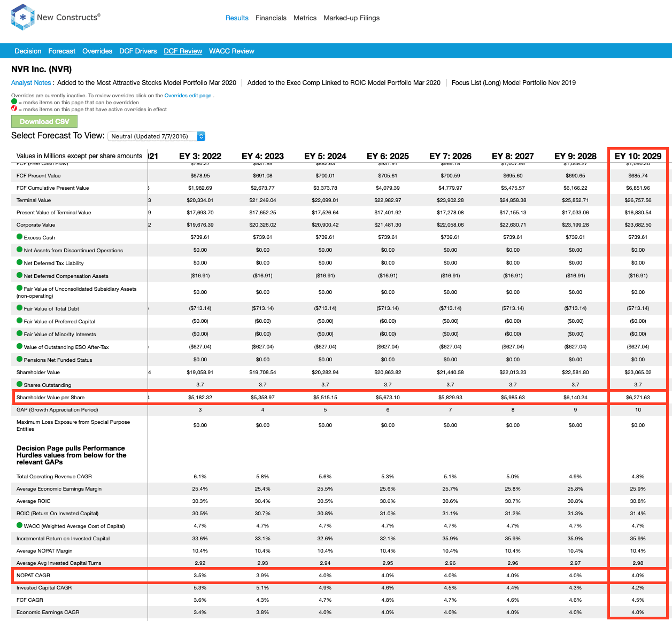Open the Marked-up Filings tab

coord(351,18)
